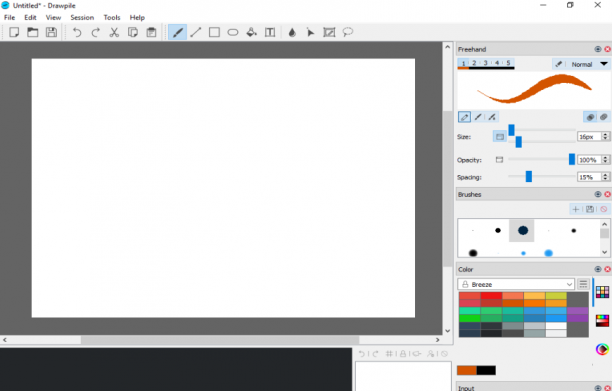Delete the selected brush preset

[x=603, y=209]
